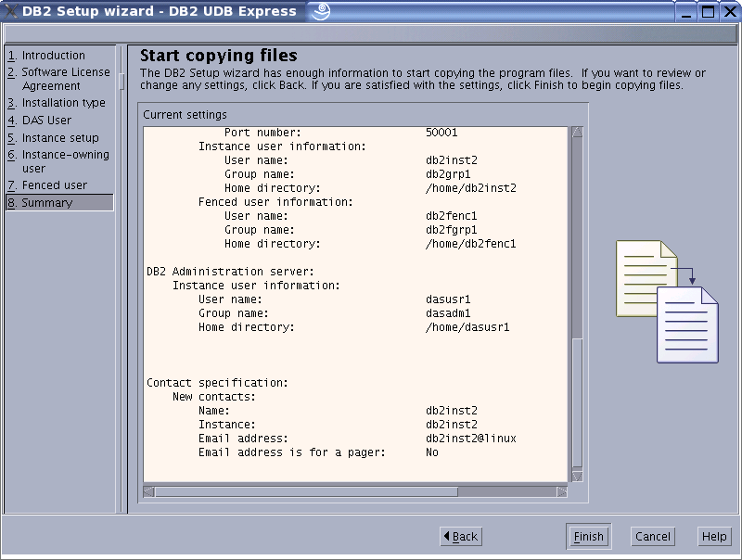Click the 'Current settings' label
This screenshot has height=560, width=742.
pos(185,115)
